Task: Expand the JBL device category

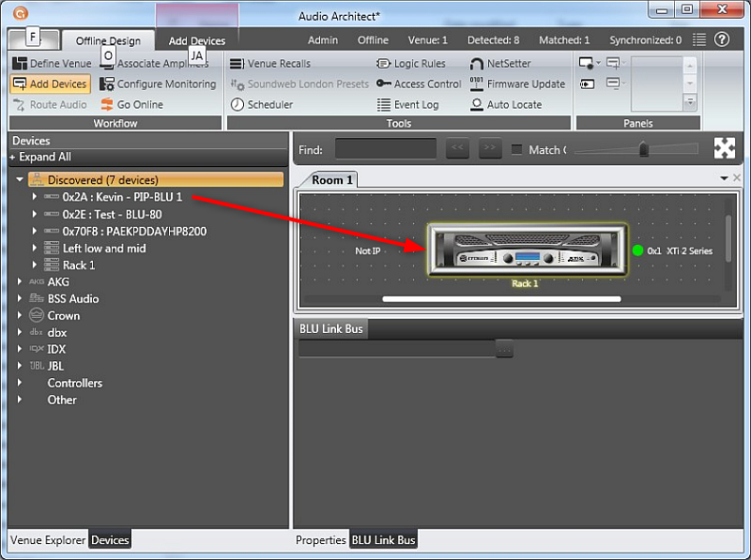Action: 19,366
